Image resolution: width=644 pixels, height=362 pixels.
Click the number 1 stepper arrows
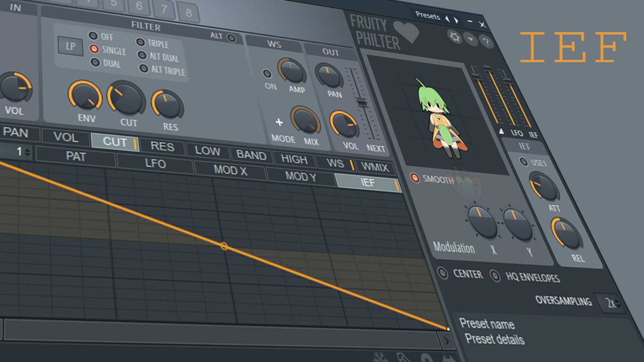tap(28, 152)
